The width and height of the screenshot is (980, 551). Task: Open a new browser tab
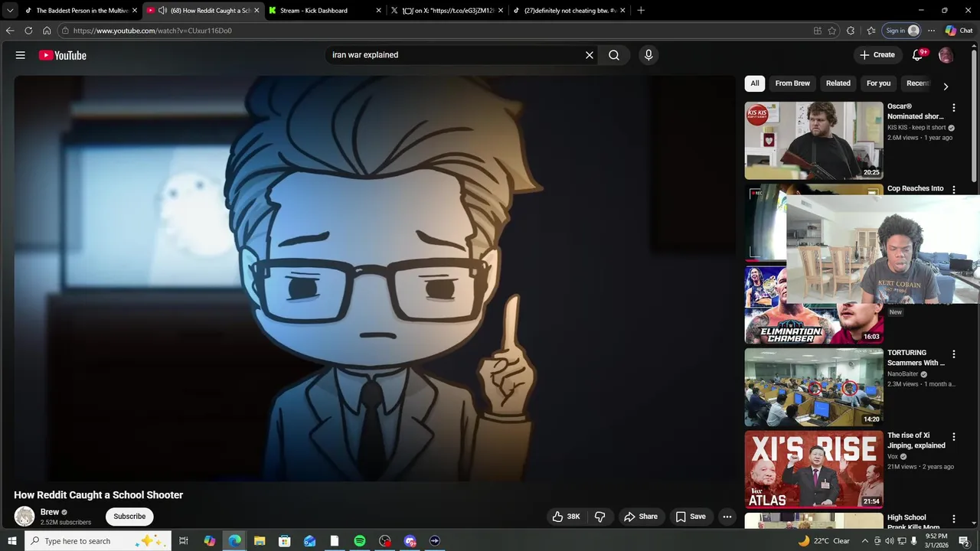click(x=641, y=10)
